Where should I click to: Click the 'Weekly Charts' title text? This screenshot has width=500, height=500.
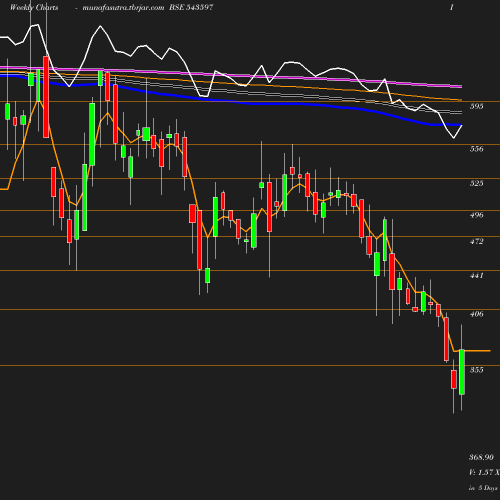(x=34, y=7)
